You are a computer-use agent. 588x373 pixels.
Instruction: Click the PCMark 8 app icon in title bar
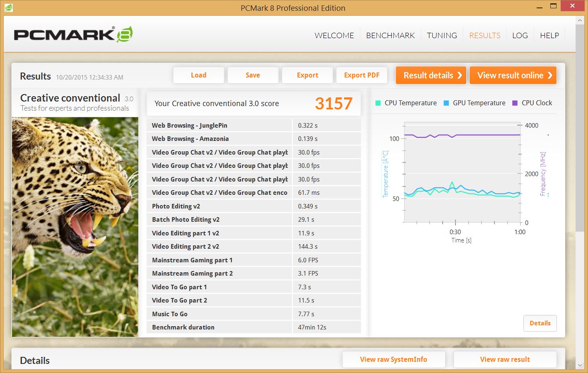[8, 7]
